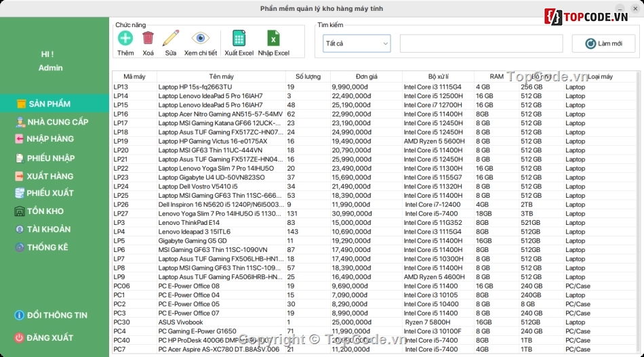Click Lenovo Ideapad 3 15ITL6 cell
This screenshot has width=644, height=357.
point(221,232)
